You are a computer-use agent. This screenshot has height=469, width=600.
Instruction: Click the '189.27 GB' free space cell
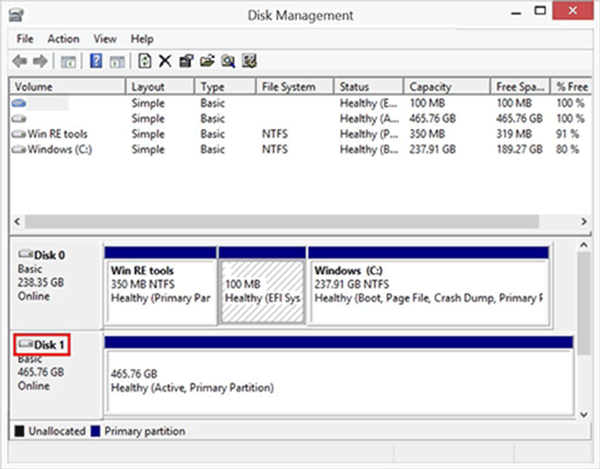(x=519, y=150)
